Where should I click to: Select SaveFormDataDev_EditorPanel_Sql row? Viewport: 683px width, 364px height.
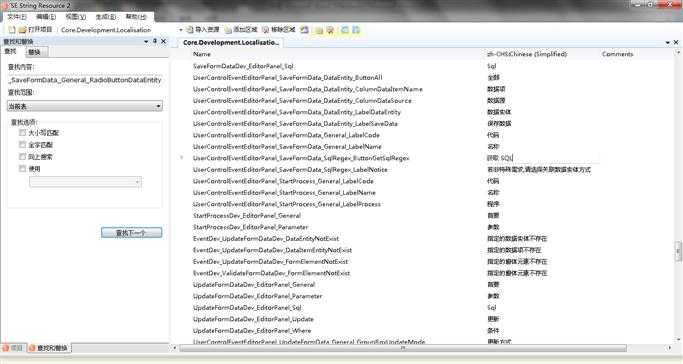(243, 66)
